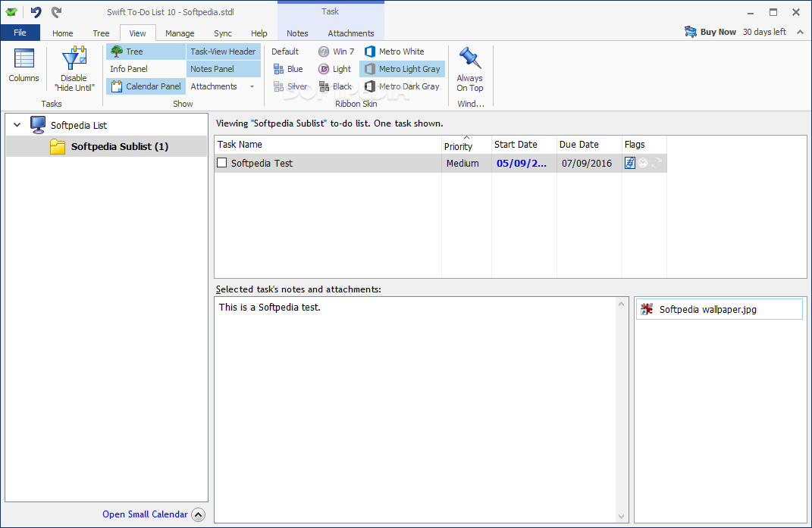Expand the small calendar with round arrow button
The height and width of the screenshot is (528, 812).
coord(199,514)
